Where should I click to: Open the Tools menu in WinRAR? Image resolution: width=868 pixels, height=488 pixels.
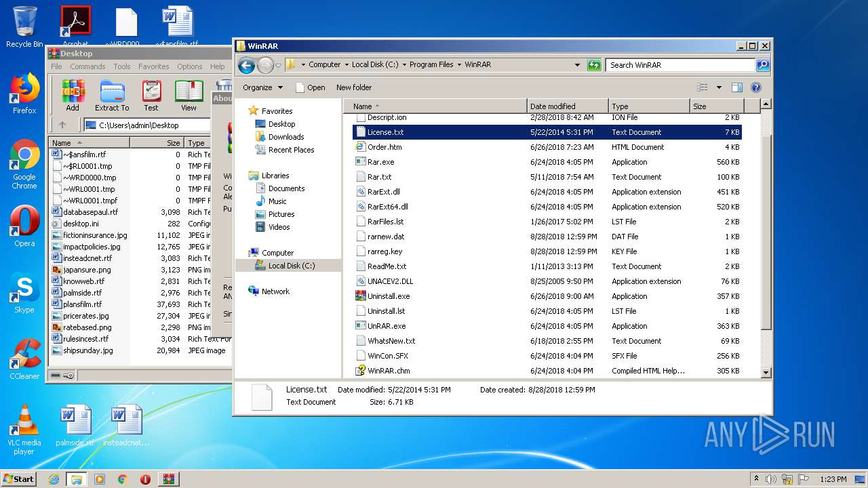122,66
